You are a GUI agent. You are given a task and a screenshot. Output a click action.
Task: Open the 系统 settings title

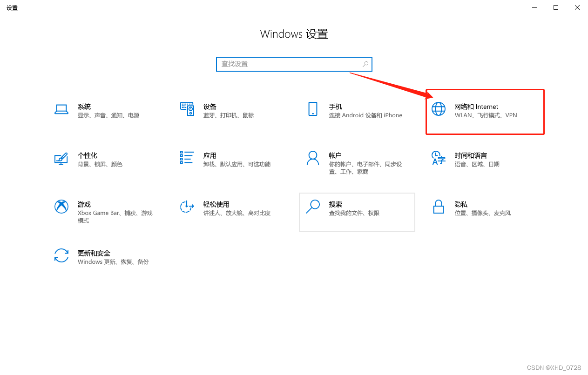[x=84, y=107]
